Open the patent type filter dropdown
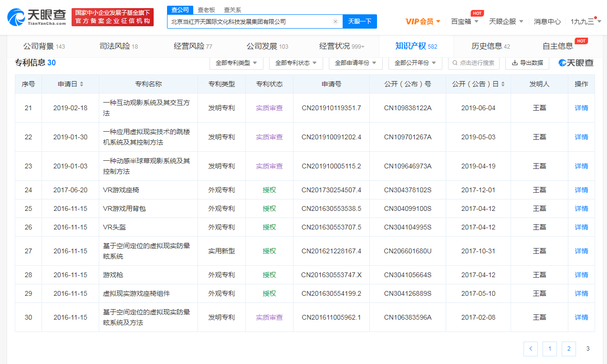The height and width of the screenshot is (364, 607). click(x=236, y=62)
